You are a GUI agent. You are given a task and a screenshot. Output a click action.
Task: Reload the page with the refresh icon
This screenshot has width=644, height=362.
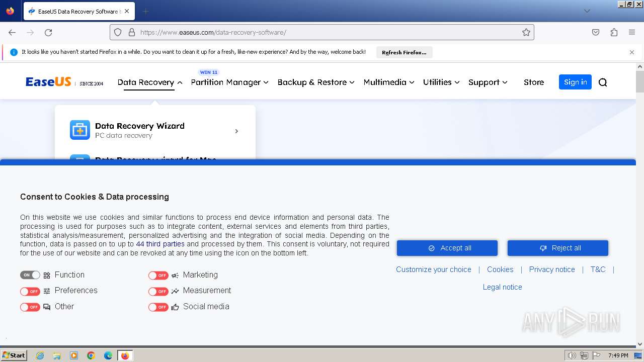48,32
